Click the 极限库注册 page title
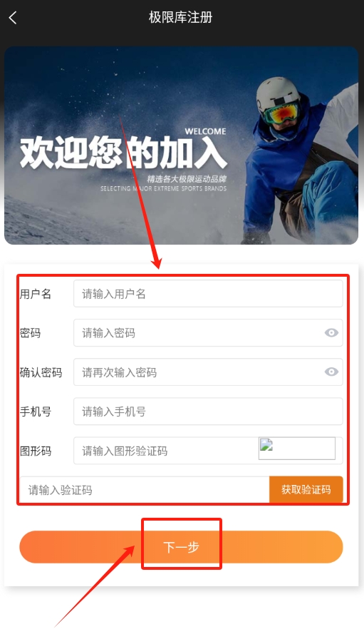The height and width of the screenshot is (639, 364). (181, 18)
